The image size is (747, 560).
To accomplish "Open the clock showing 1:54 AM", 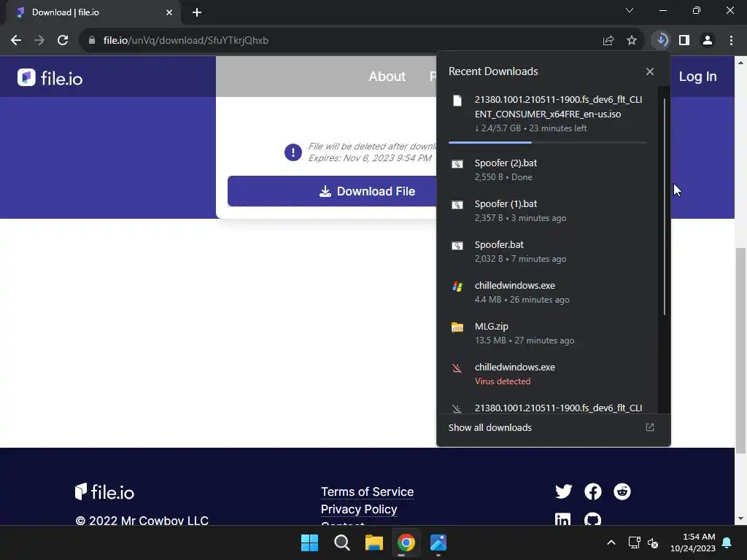I will [x=693, y=542].
